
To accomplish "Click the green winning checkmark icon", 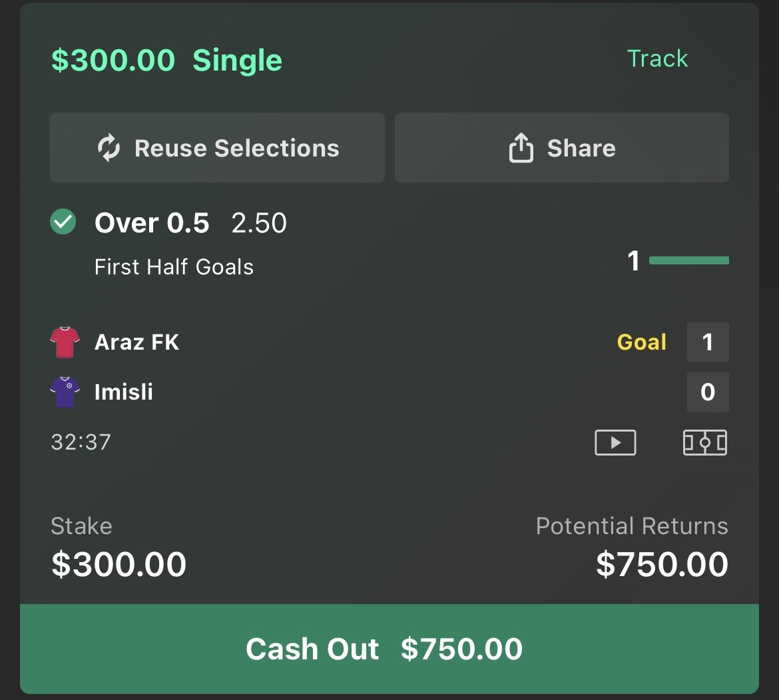I will (63, 222).
